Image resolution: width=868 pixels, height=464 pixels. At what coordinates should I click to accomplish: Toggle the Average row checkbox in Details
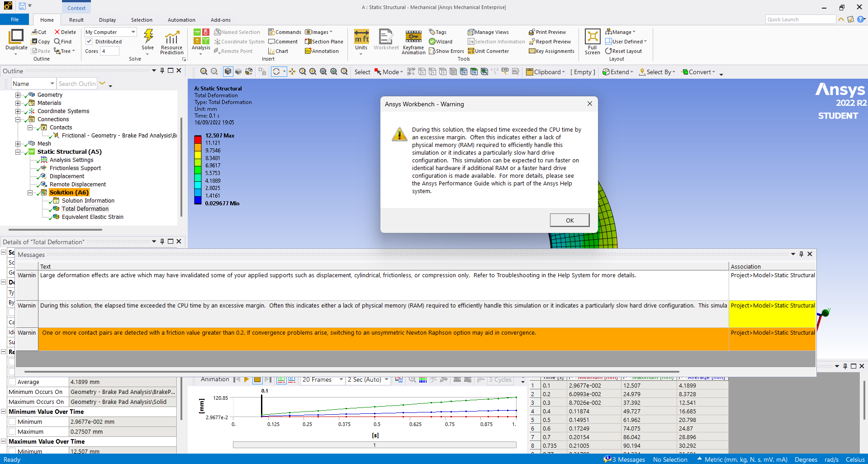pyautogui.click(x=12, y=382)
